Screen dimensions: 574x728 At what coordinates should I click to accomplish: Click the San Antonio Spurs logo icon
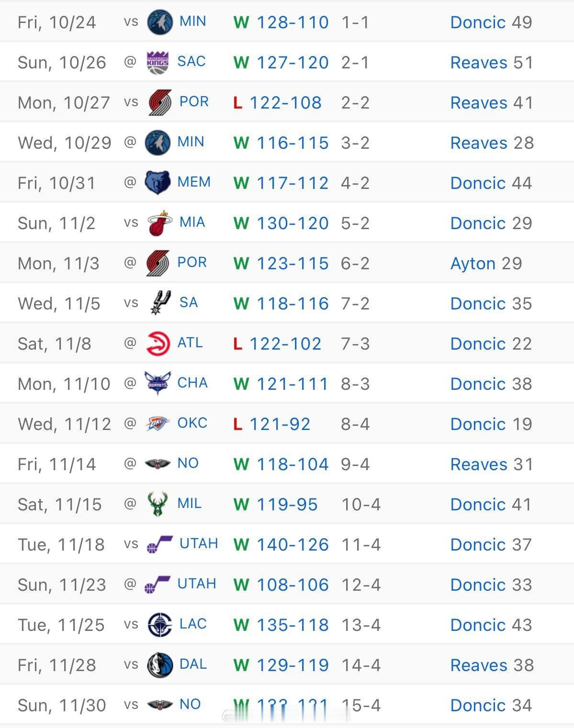160,303
